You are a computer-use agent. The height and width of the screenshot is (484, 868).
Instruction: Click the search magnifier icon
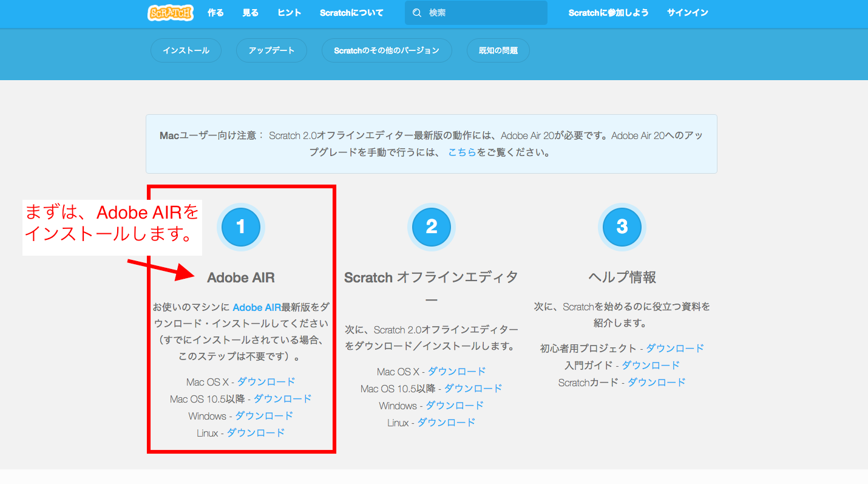[416, 13]
